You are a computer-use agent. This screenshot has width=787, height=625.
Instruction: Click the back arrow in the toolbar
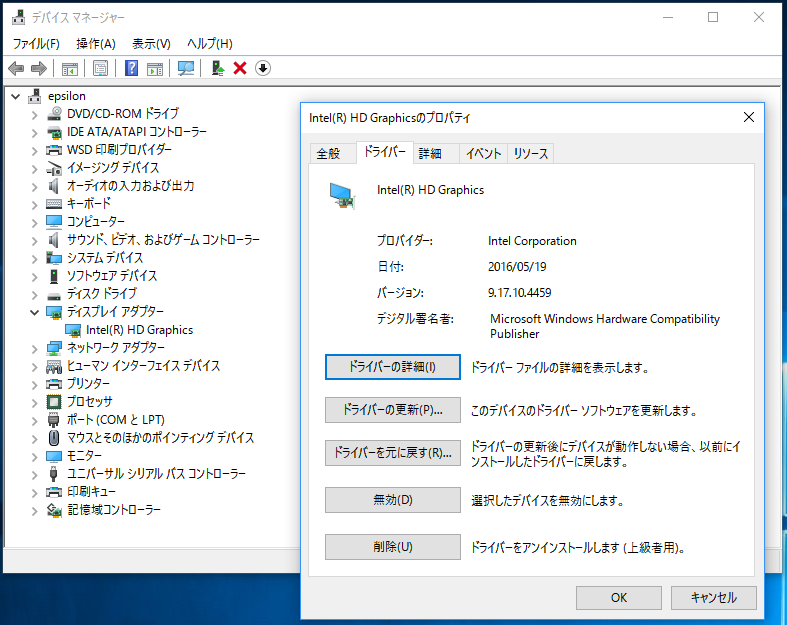tap(16, 68)
